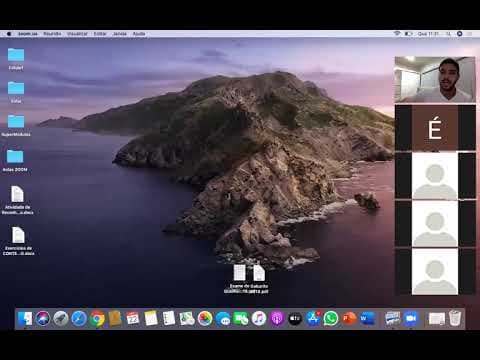The height and width of the screenshot is (360, 480).
Task: Launch Siri from the Dock
Action: click(43, 319)
